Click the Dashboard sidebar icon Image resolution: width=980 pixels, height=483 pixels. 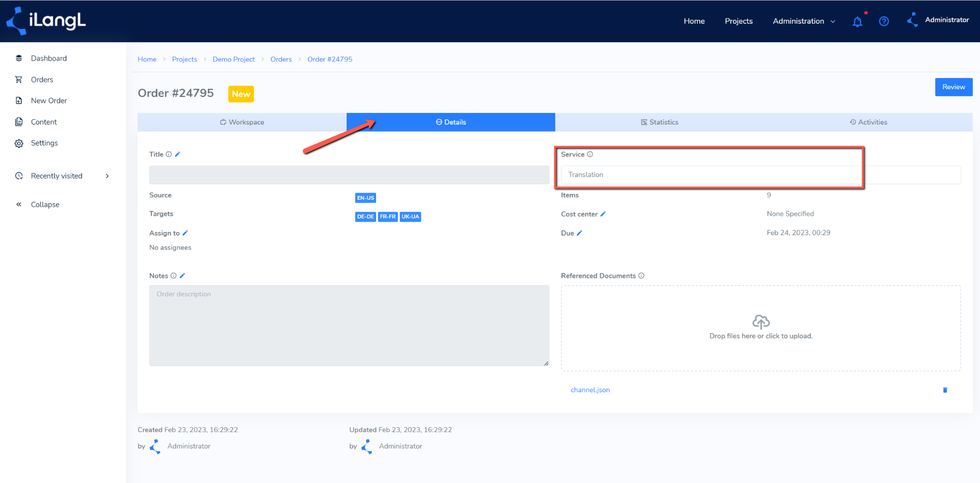19,58
